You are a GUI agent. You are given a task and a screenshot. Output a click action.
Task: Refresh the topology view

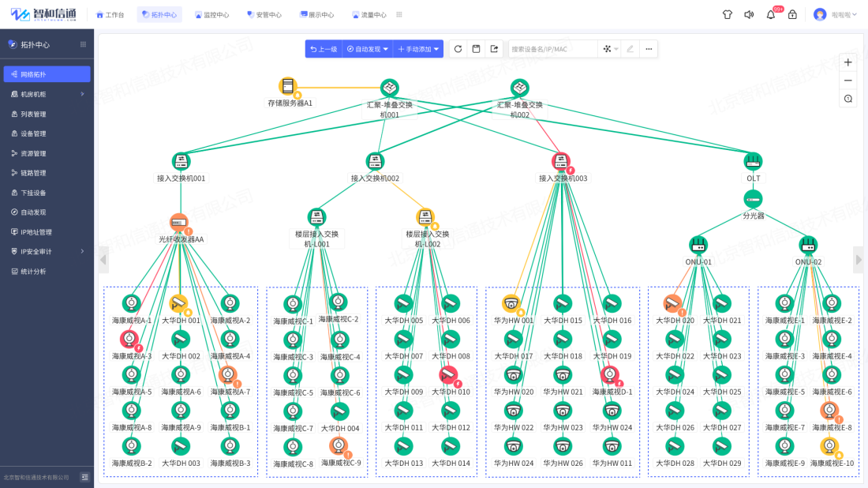pos(458,49)
